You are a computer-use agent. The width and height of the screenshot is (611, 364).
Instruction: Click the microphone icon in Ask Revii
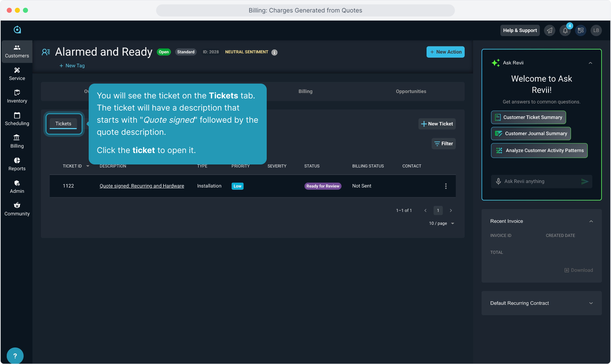pos(498,181)
